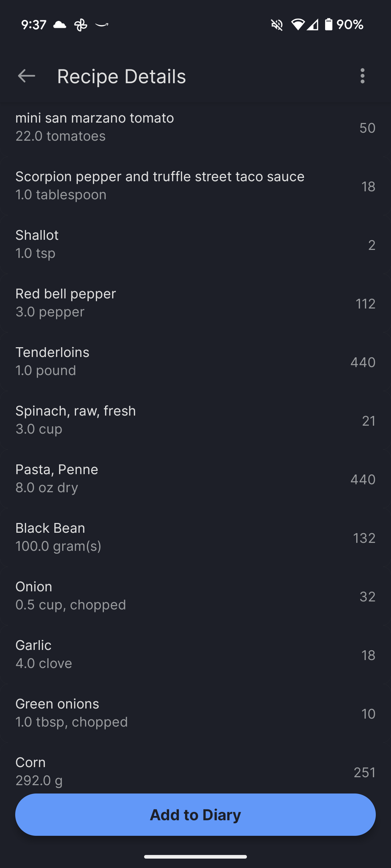Select the Red bell pepper ingredient
The width and height of the screenshot is (391, 868).
click(195, 303)
